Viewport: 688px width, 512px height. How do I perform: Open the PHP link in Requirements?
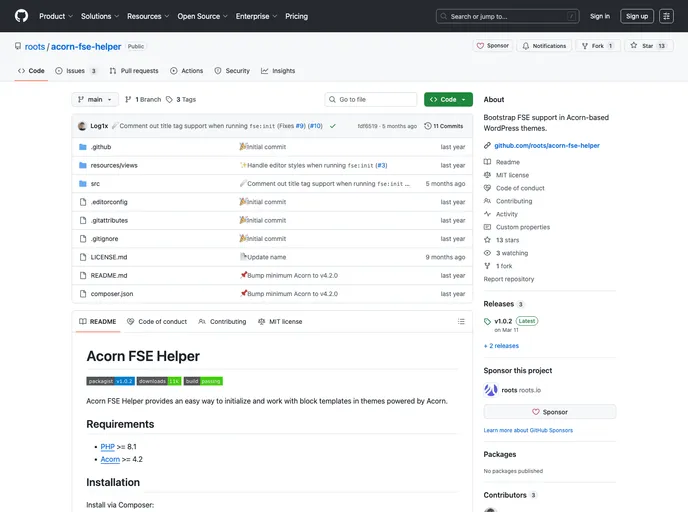click(x=108, y=447)
